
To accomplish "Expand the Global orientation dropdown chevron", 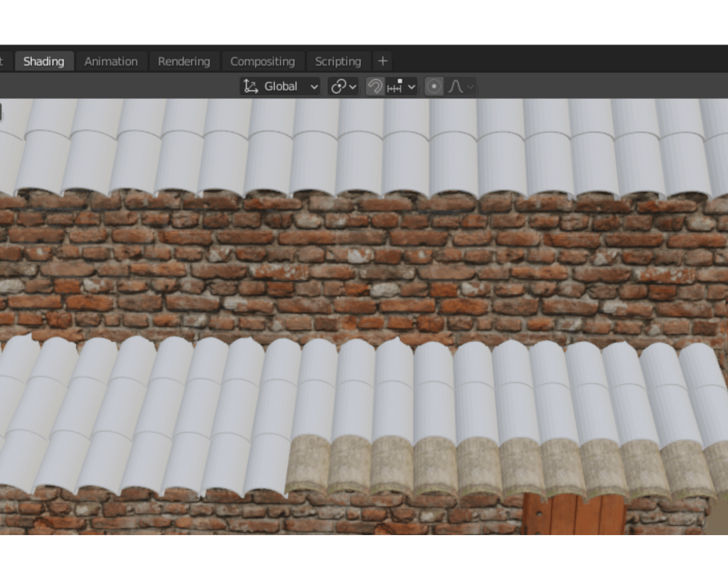I will (x=314, y=87).
